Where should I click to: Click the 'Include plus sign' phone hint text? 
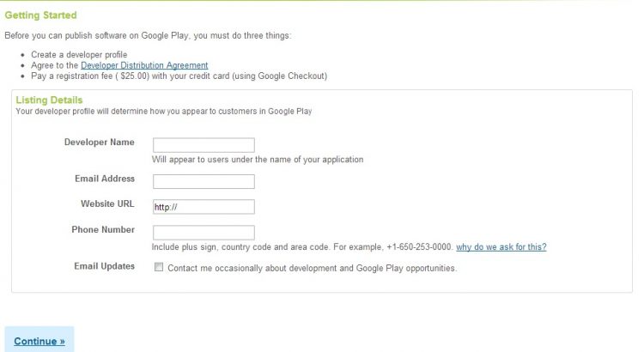click(x=301, y=247)
